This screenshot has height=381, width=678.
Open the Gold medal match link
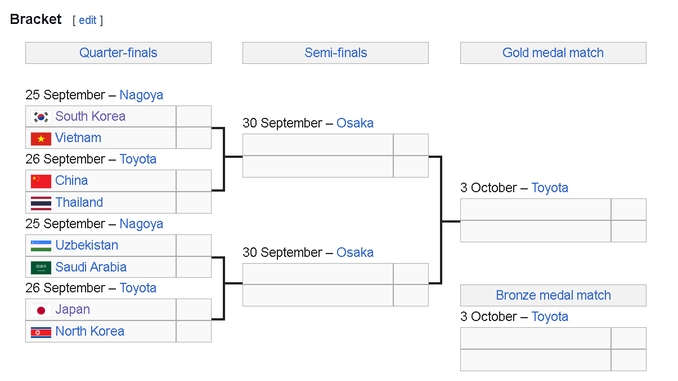(x=553, y=53)
